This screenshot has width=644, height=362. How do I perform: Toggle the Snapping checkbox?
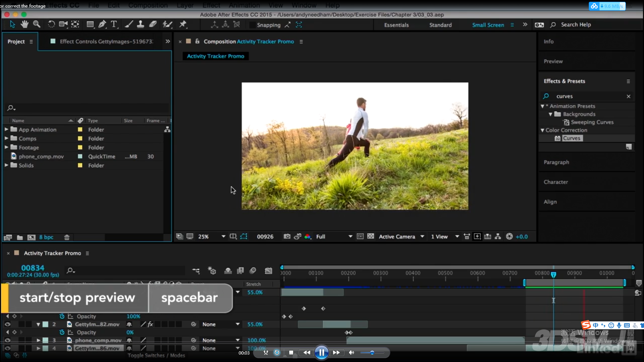[x=253, y=25]
